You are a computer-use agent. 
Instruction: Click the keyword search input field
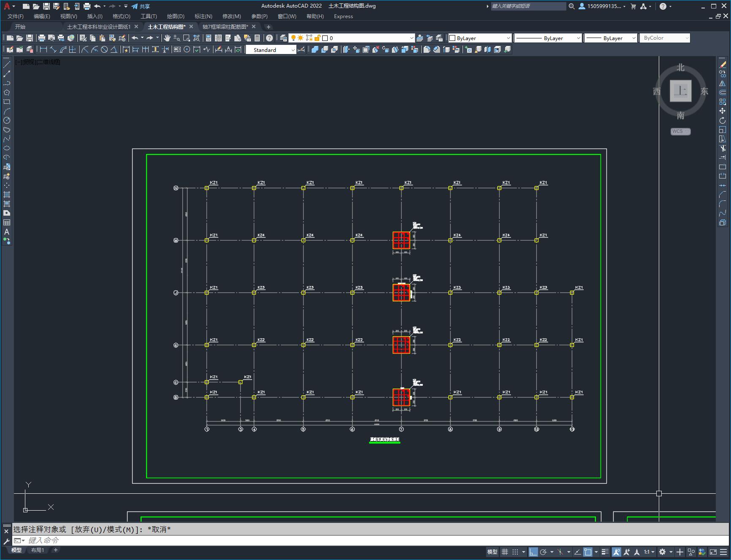(528, 6)
